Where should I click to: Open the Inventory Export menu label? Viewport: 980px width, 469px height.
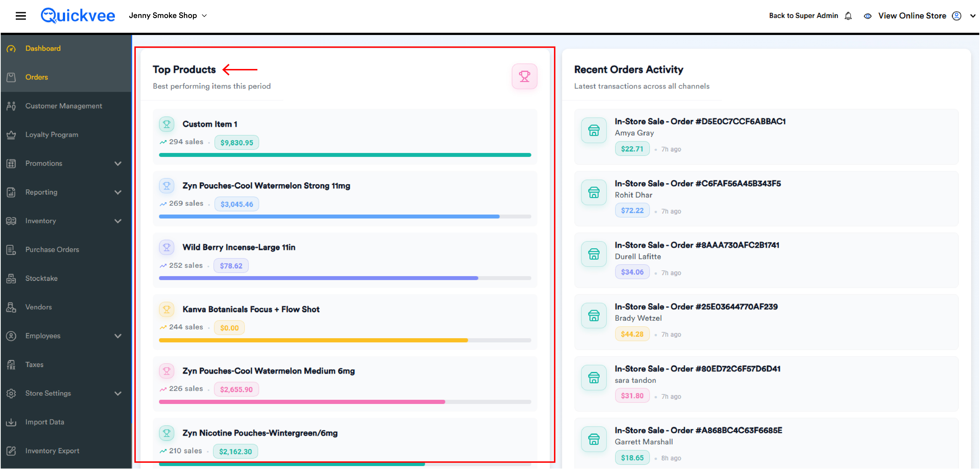pyautogui.click(x=52, y=451)
